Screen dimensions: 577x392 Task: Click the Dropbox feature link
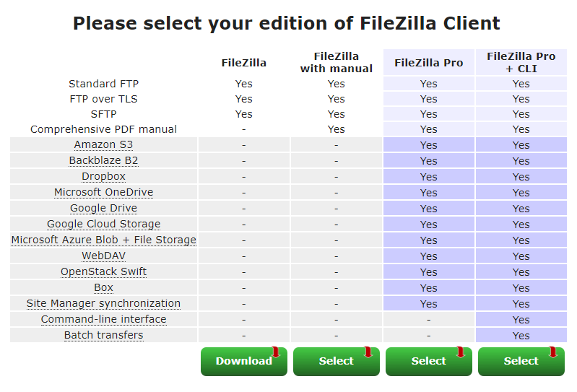[103, 176]
